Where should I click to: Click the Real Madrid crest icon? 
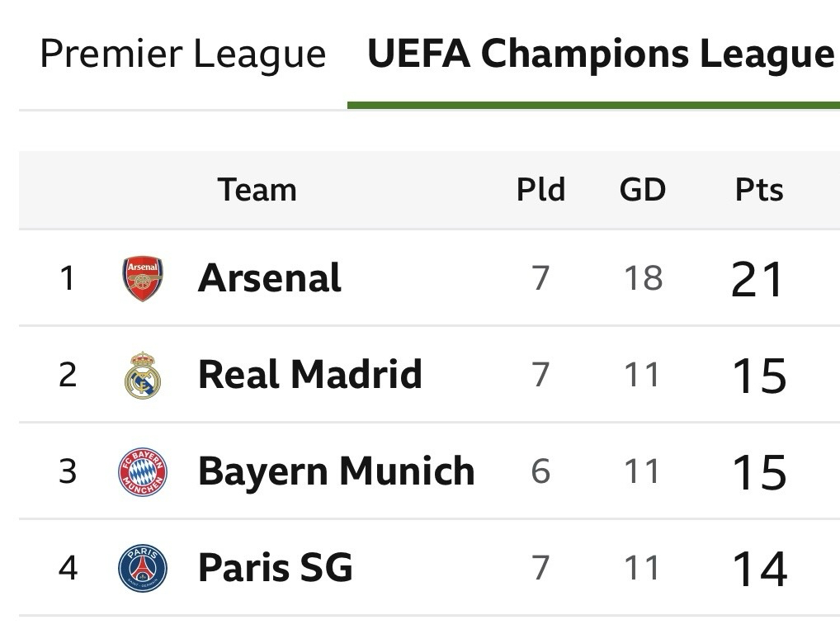pos(143,375)
